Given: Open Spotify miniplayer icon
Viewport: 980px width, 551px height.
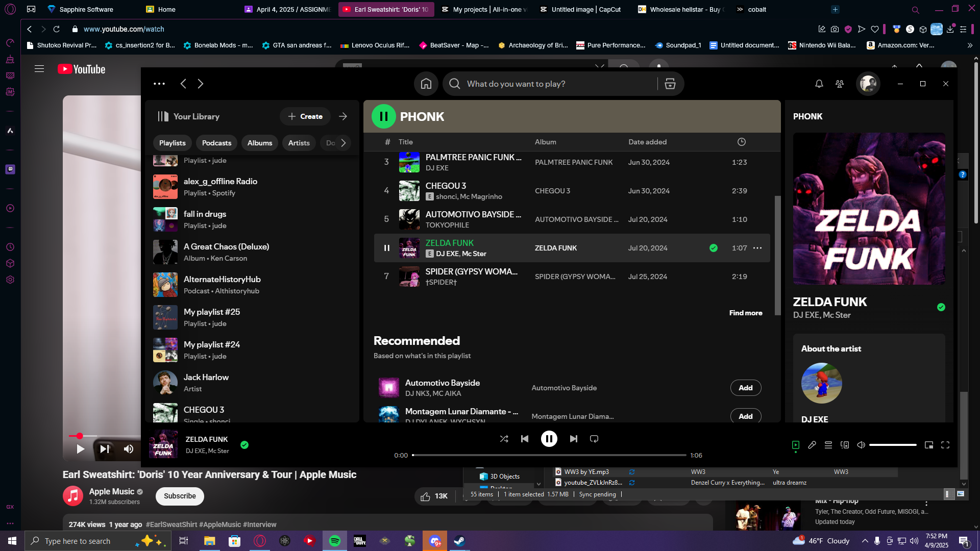Looking at the screenshot, I should click(x=929, y=445).
